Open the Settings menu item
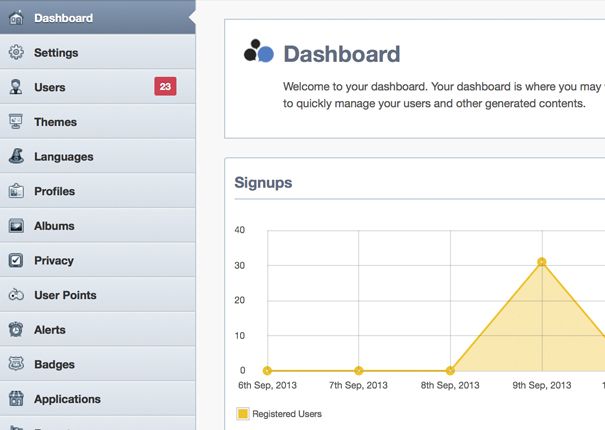The width and height of the screenshot is (605, 430). pos(56,52)
